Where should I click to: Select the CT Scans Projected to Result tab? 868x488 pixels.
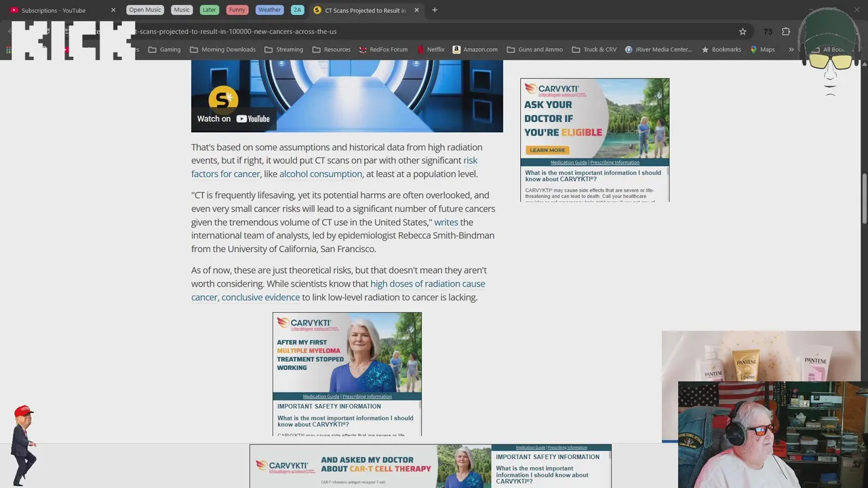point(366,10)
